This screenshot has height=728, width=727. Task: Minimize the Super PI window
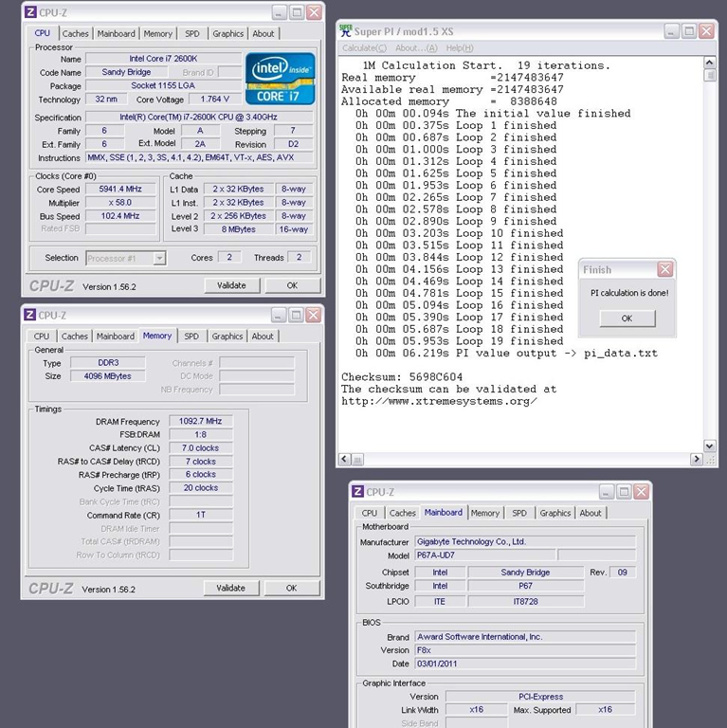pyautogui.click(x=672, y=31)
